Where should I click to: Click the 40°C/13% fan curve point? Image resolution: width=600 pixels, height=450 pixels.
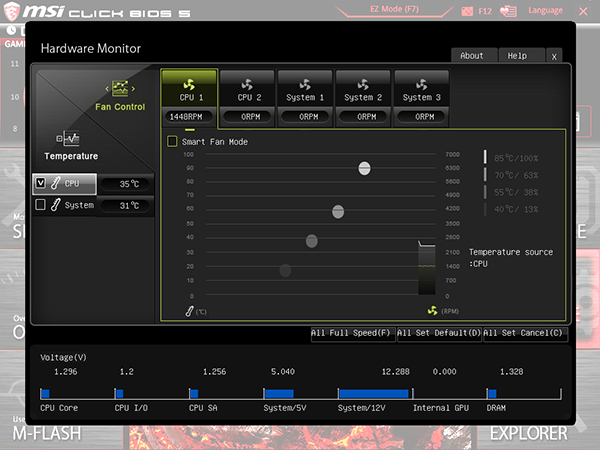[285, 270]
